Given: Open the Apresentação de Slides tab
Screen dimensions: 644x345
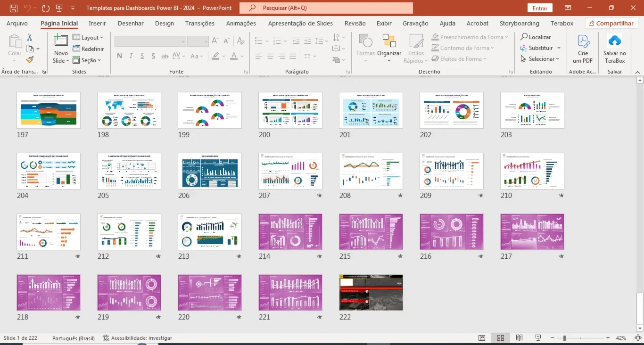Looking at the screenshot, I should [300, 23].
